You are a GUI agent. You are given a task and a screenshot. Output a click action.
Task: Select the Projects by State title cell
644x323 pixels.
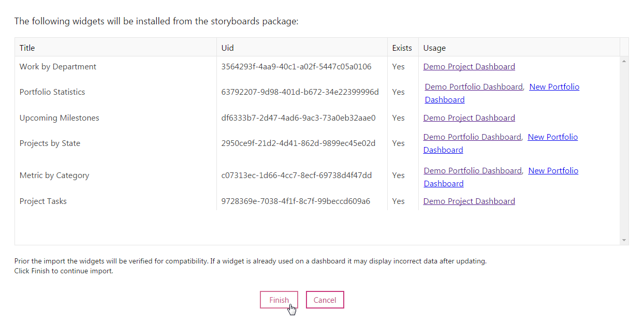[x=50, y=143]
